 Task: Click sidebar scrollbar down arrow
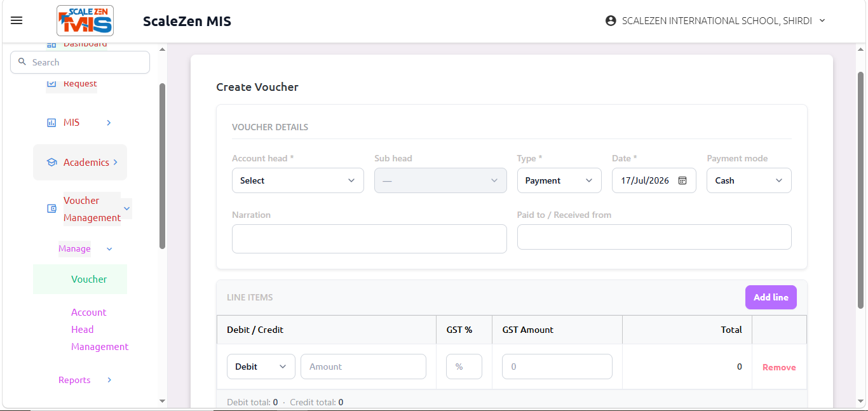[162, 401]
